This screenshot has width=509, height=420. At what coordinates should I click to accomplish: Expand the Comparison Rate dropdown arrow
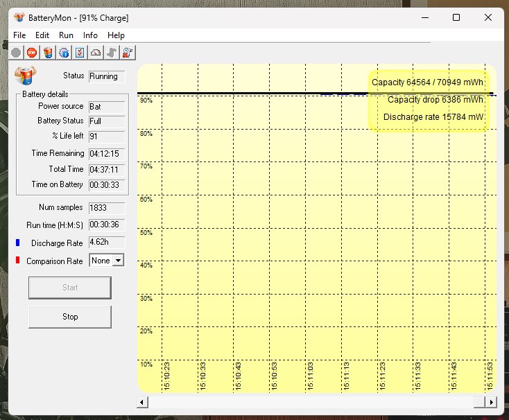tap(119, 261)
